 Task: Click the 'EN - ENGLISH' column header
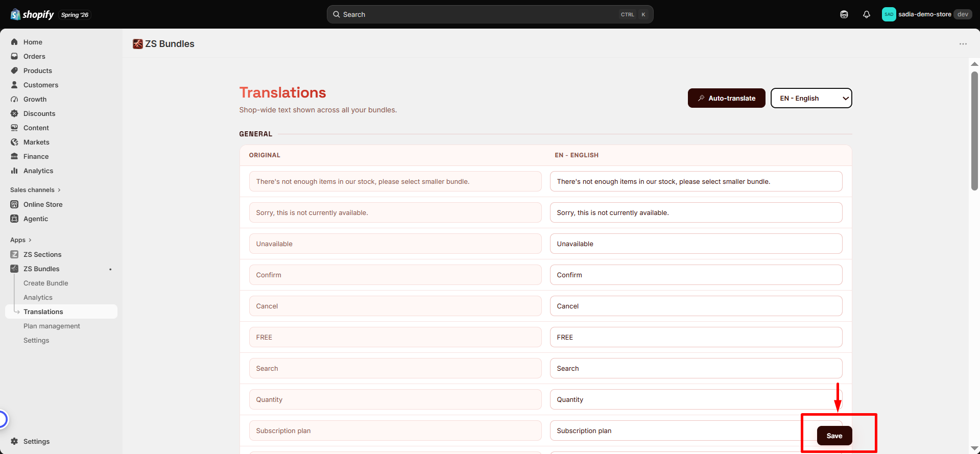click(577, 155)
